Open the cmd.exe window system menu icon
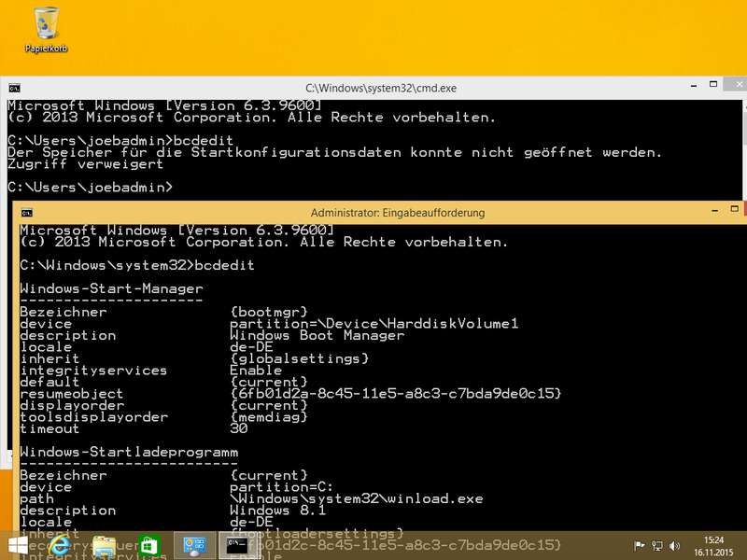 (14, 87)
